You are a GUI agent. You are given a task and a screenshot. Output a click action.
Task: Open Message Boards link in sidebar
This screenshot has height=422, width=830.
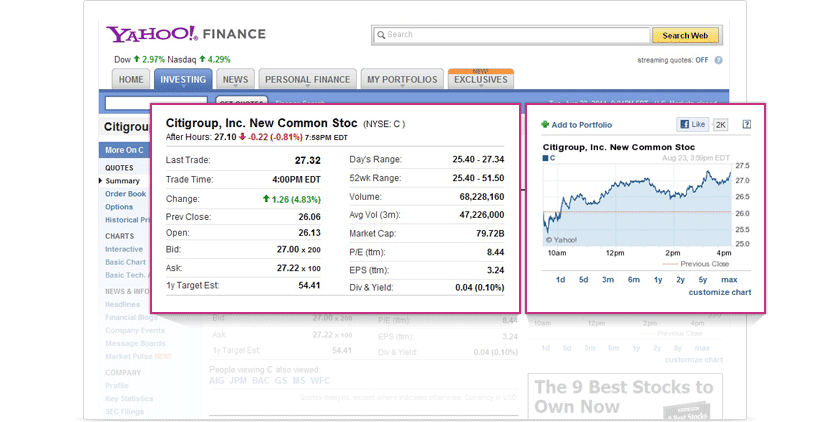(136, 344)
